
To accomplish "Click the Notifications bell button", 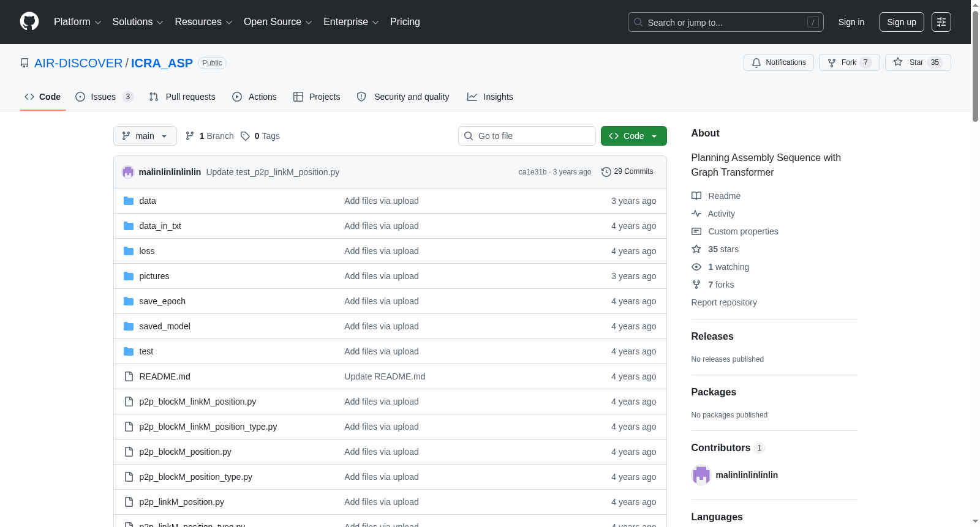I will (x=778, y=62).
